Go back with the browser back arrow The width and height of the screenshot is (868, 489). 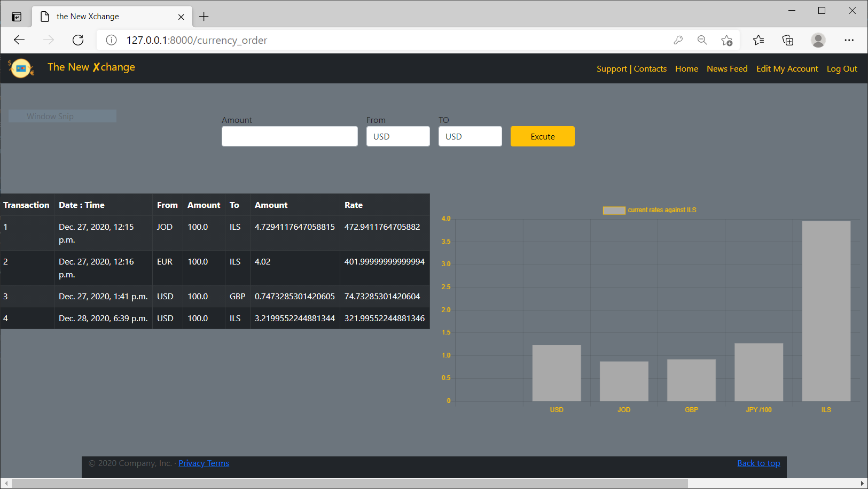[x=19, y=40]
